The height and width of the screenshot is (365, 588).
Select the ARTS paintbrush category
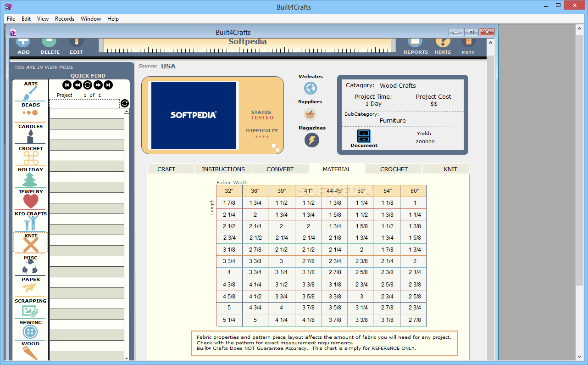[x=31, y=94]
